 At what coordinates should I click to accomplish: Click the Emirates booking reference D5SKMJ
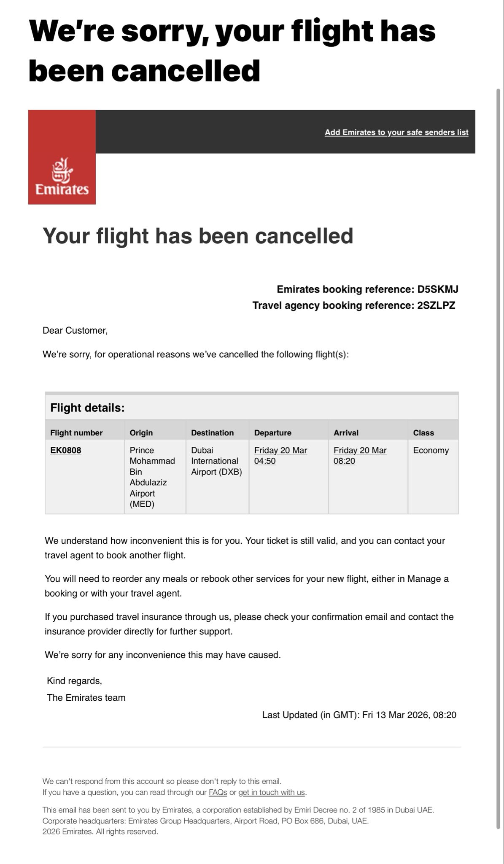(437, 289)
